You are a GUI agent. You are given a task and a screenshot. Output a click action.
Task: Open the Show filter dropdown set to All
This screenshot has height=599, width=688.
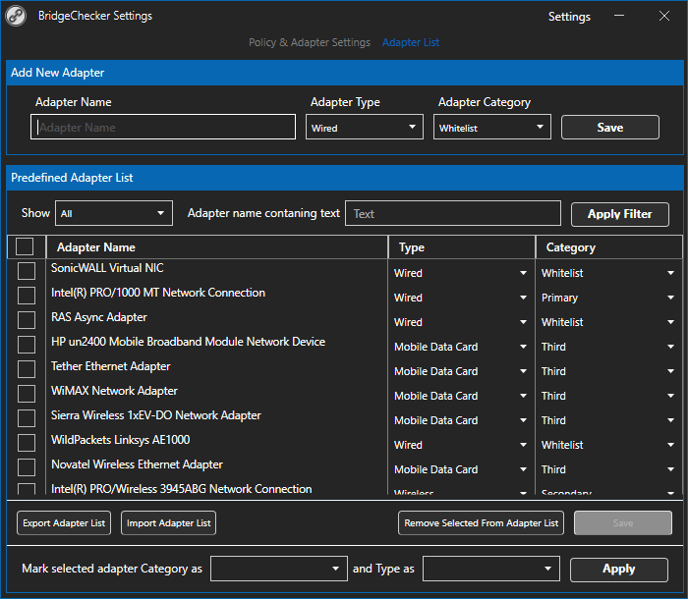114,213
